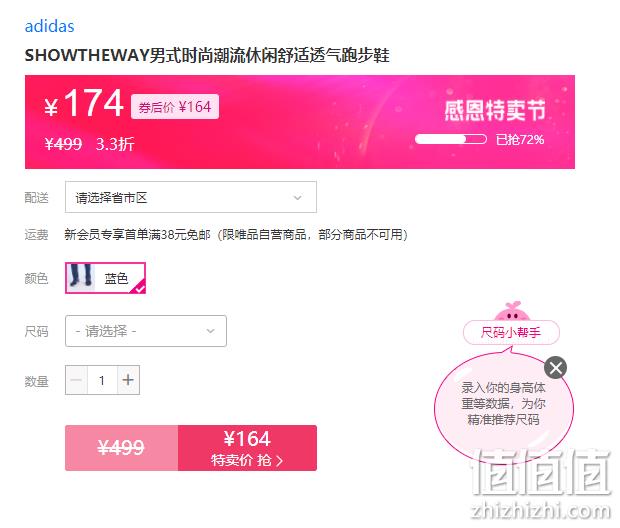Viewport: 620px width, 528px height.
Task: Click the quantity input field showing 1
Action: [102, 380]
